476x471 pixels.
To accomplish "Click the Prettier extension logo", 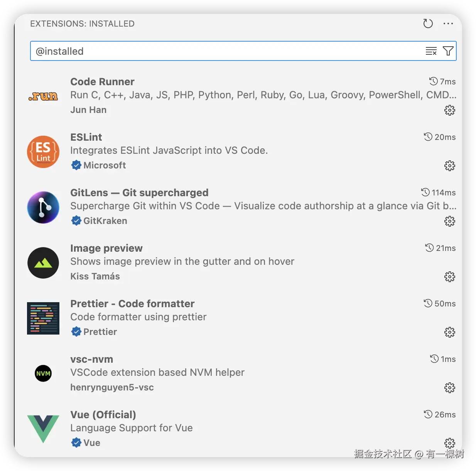I will [43, 318].
